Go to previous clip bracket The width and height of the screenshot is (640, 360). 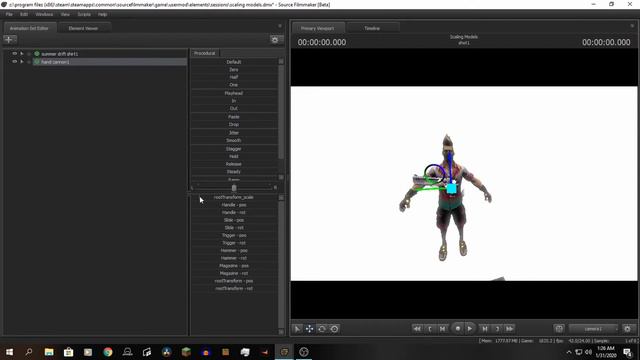coord(430,329)
